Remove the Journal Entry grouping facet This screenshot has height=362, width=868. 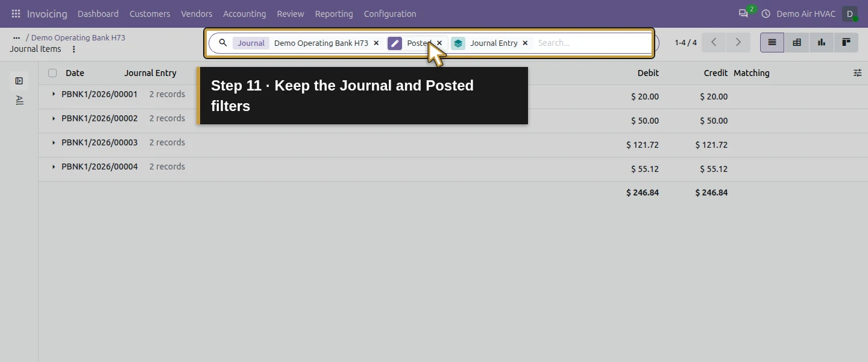coord(525,43)
